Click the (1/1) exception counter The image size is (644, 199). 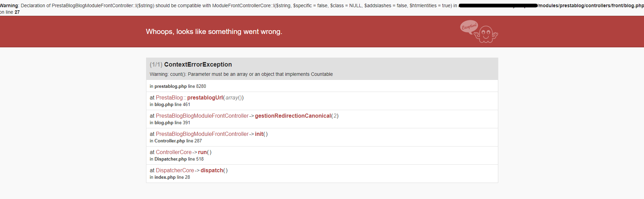156,65
